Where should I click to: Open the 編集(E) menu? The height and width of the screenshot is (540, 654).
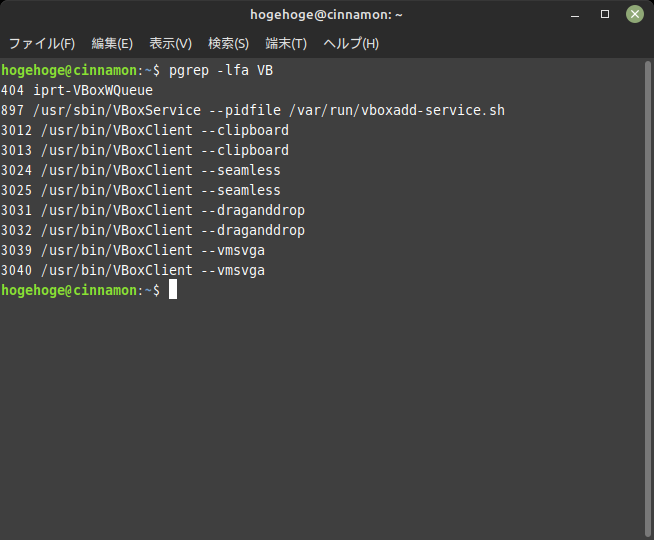tap(112, 43)
